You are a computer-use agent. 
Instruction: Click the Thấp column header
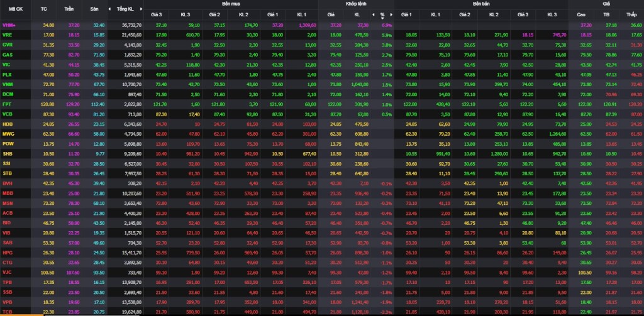[631, 14]
